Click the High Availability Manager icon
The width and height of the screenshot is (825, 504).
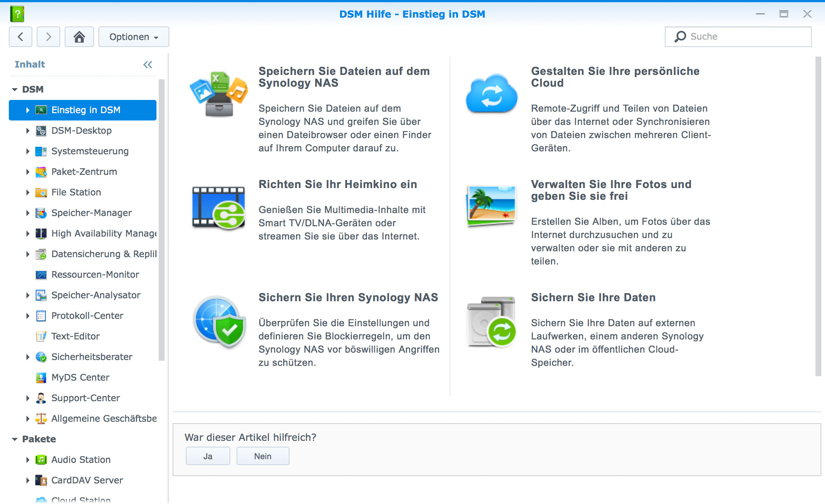(x=41, y=233)
